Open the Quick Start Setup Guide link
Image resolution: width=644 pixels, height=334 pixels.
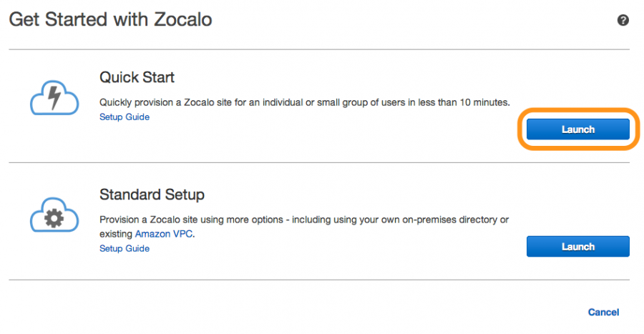(125, 117)
